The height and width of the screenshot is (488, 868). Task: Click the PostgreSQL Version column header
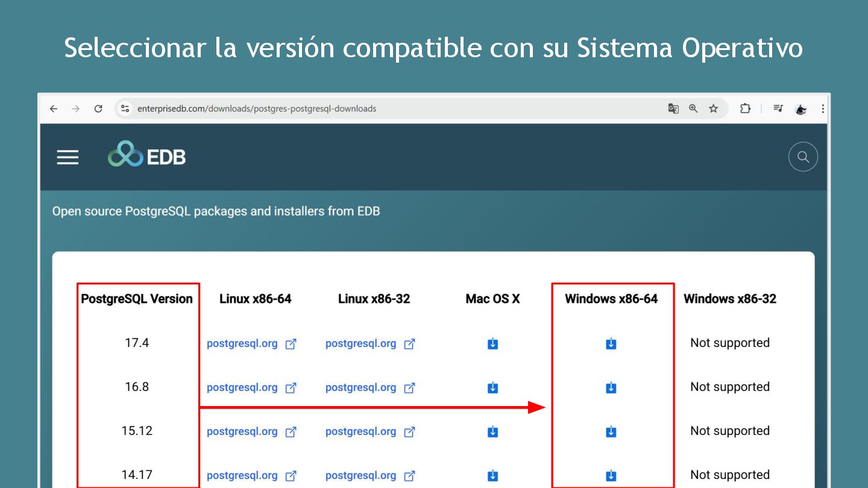137,299
